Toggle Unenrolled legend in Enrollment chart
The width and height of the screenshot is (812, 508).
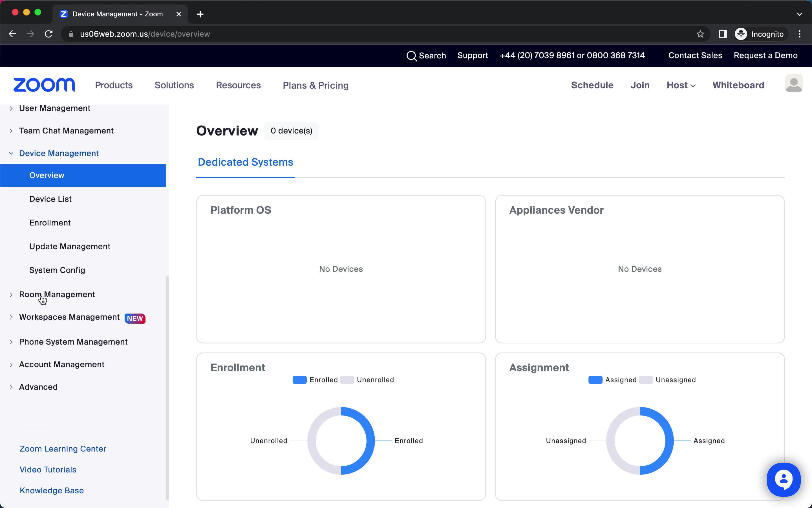tap(367, 380)
